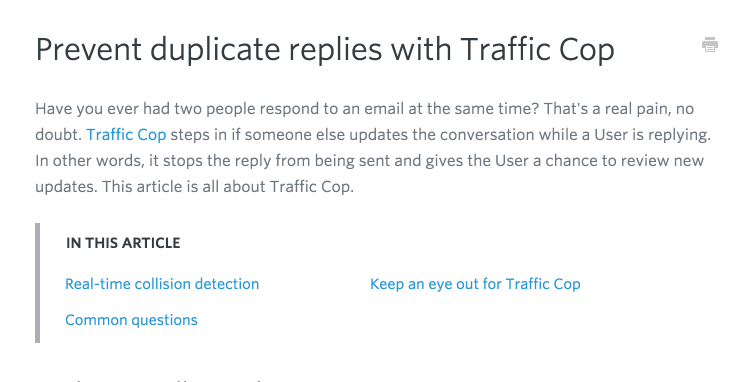The width and height of the screenshot is (753, 382).
Task: Click the word 'Prevent' in the title
Action: coord(88,49)
